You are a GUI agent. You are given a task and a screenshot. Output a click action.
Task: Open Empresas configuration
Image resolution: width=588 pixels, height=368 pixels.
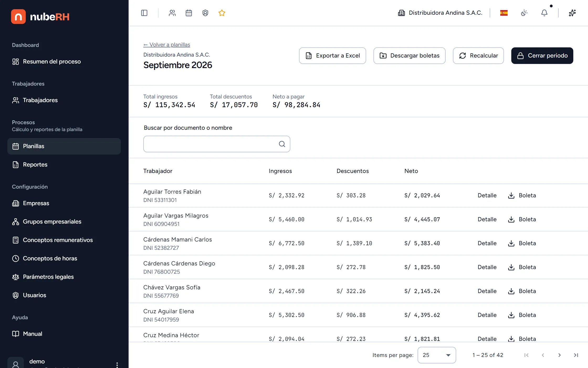[x=64, y=203]
